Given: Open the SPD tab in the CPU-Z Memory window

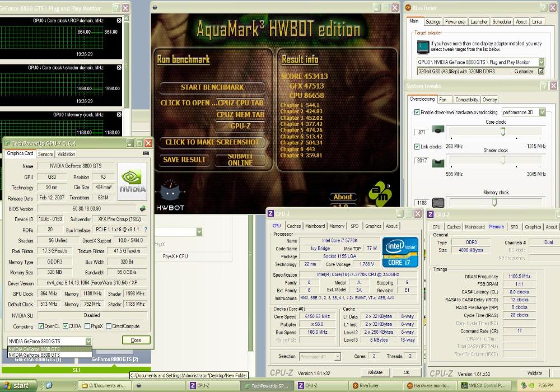Looking at the screenshot, I should (x=514, y=227).
